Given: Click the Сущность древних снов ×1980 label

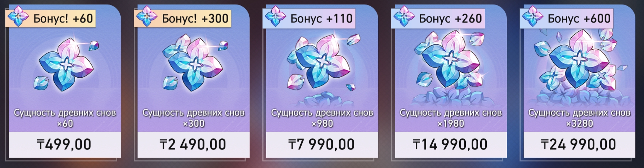Looking at the screenshot, I should (x=451, y=118).
